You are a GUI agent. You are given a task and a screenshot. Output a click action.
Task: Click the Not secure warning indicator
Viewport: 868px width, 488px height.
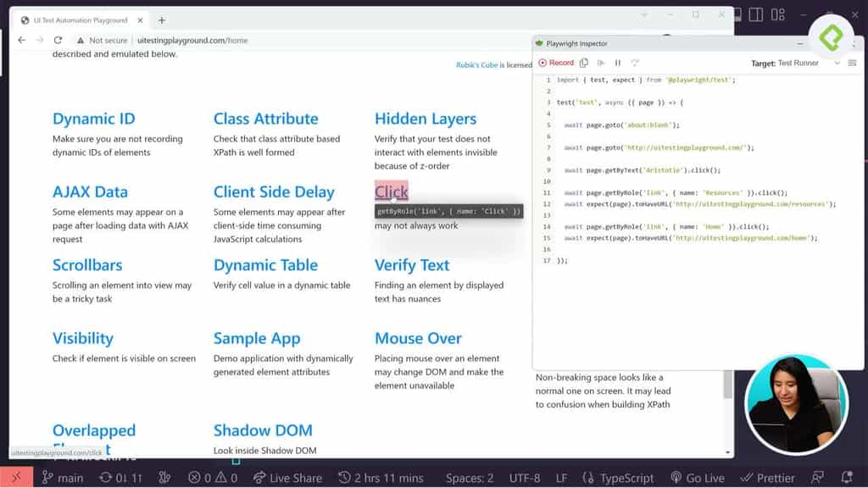[103, 41]
